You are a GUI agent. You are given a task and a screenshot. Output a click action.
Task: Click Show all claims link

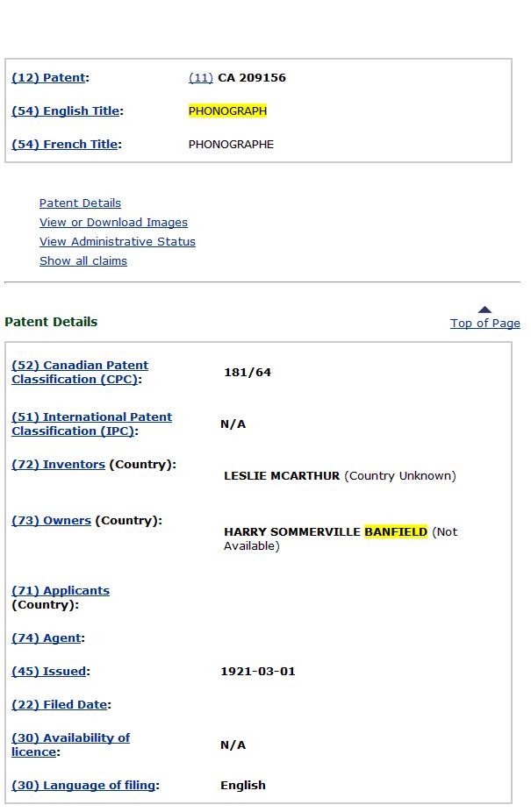[83, 261]
